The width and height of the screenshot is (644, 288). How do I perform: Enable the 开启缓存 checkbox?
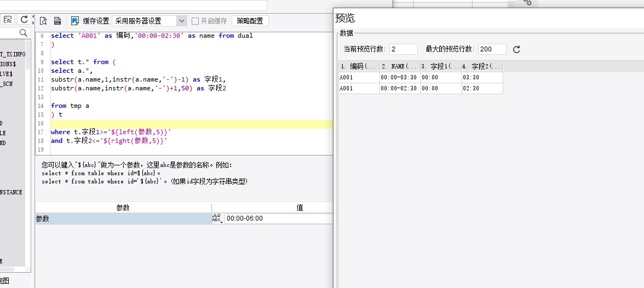click(x=195, y=21)
